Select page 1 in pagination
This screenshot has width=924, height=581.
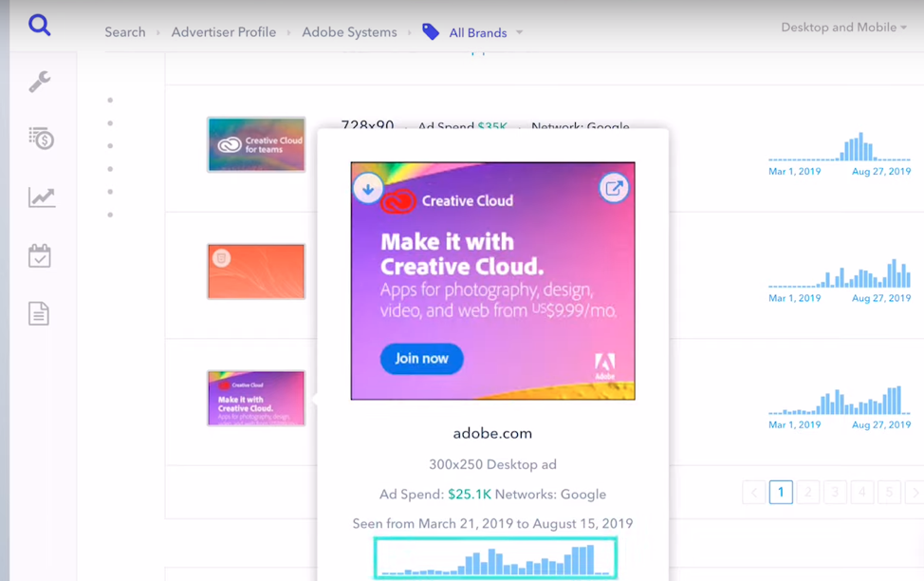click(x=781, y=492)
